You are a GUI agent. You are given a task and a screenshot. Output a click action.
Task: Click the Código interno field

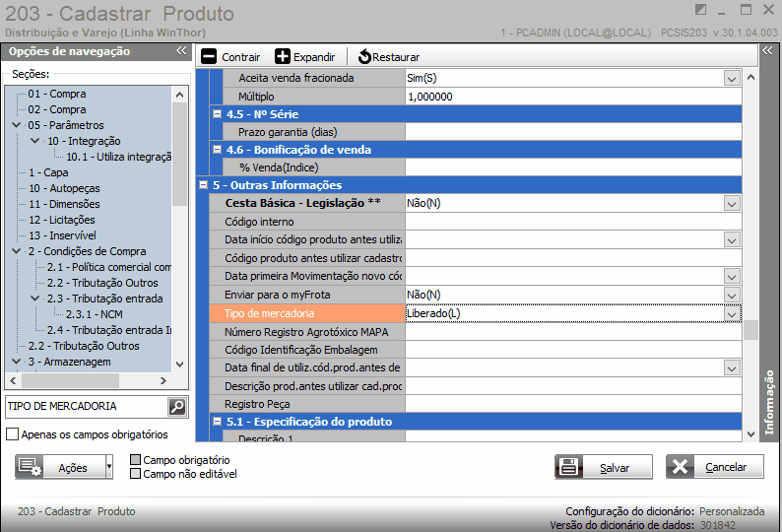pyautogui.click(x=573, y=222)
